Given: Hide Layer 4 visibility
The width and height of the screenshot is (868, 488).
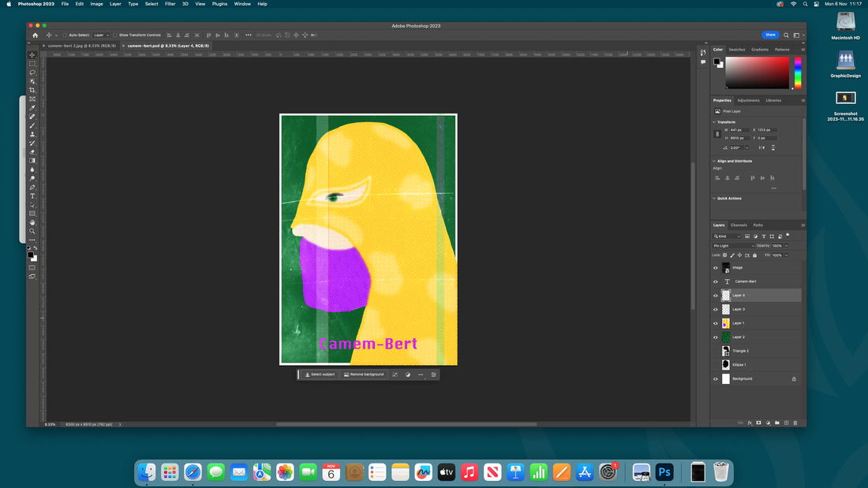Looking at the screenshot, I should [715, 296].
